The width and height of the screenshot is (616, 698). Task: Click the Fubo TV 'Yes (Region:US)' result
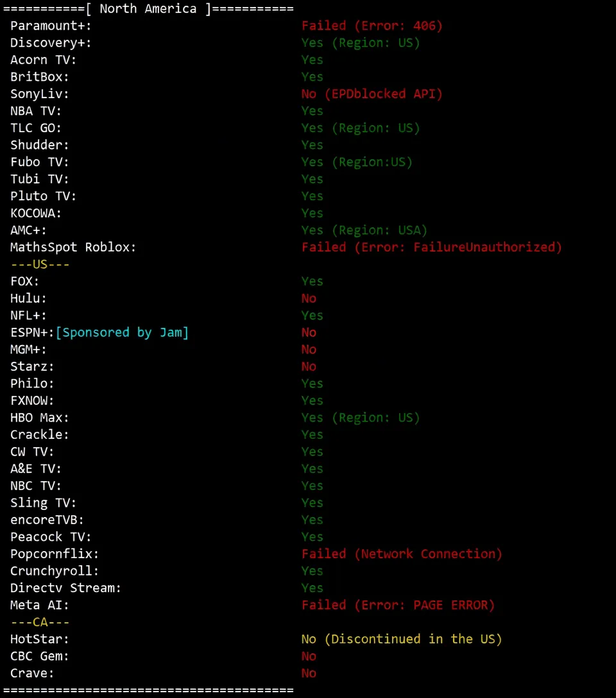tap(357, 162)
